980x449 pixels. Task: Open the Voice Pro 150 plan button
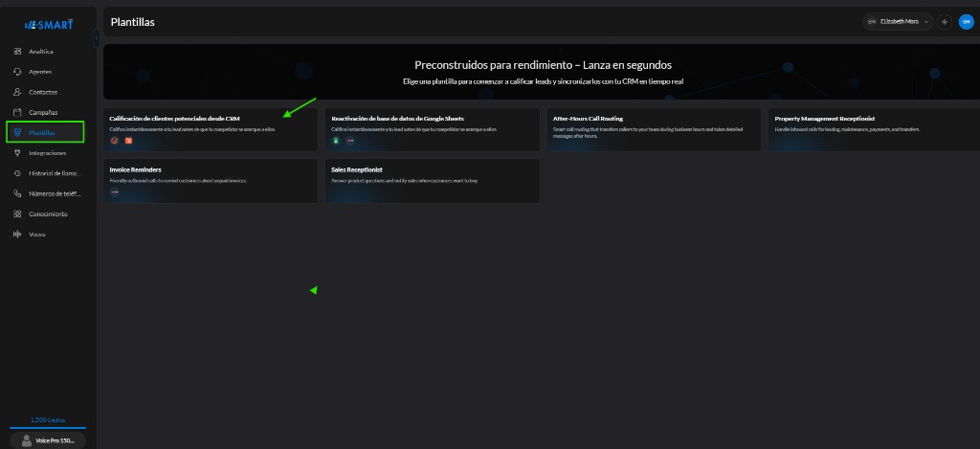48,440
